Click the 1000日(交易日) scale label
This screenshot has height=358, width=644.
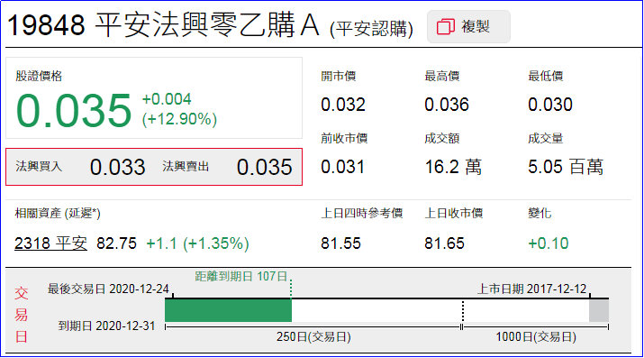point(536,337)
